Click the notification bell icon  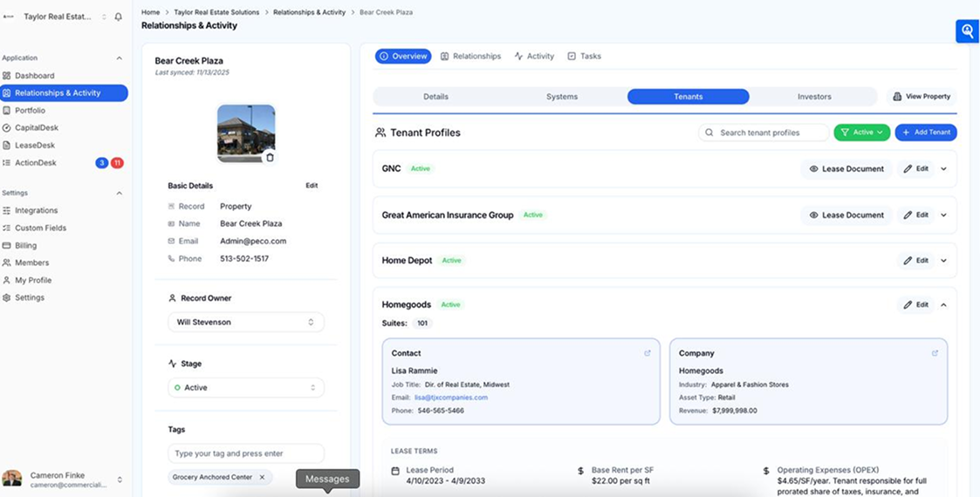point(119,17)
